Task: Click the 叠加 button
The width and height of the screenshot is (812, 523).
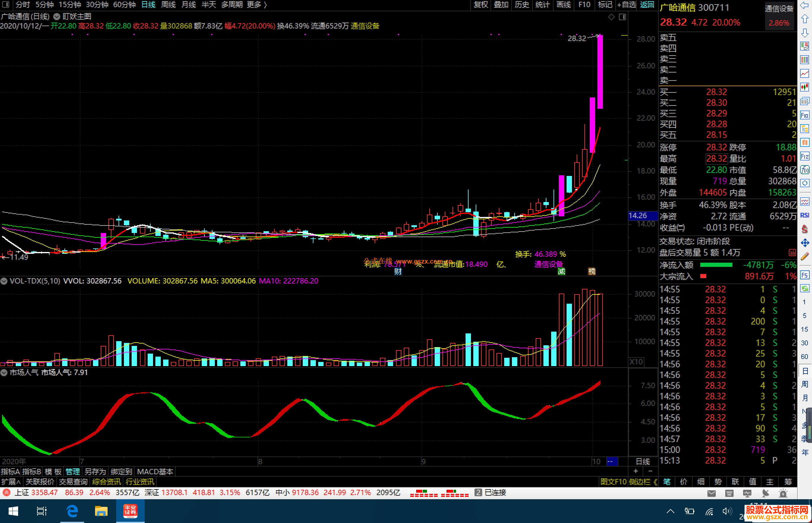Action: coord(501,5)
